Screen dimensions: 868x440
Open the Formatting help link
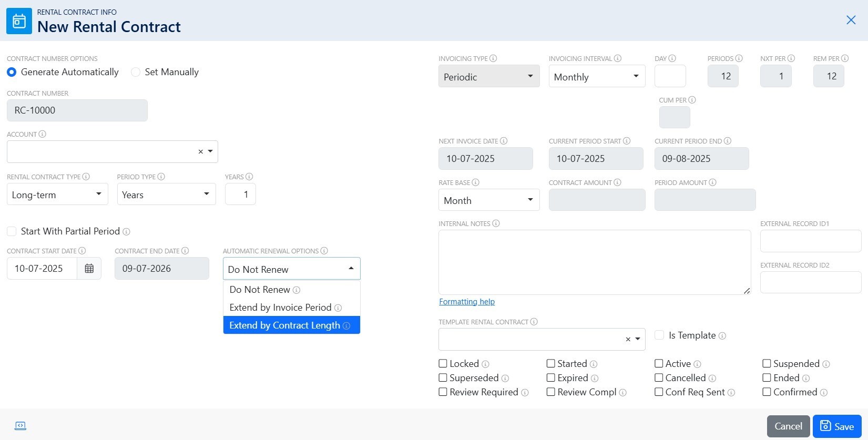coord(467,302)
